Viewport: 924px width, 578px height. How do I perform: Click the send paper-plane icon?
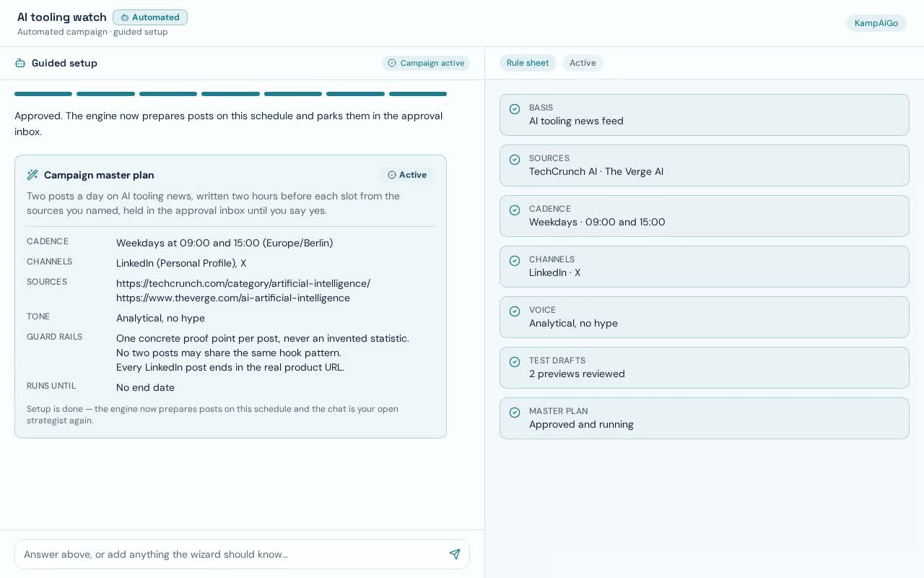click(455, 554)
